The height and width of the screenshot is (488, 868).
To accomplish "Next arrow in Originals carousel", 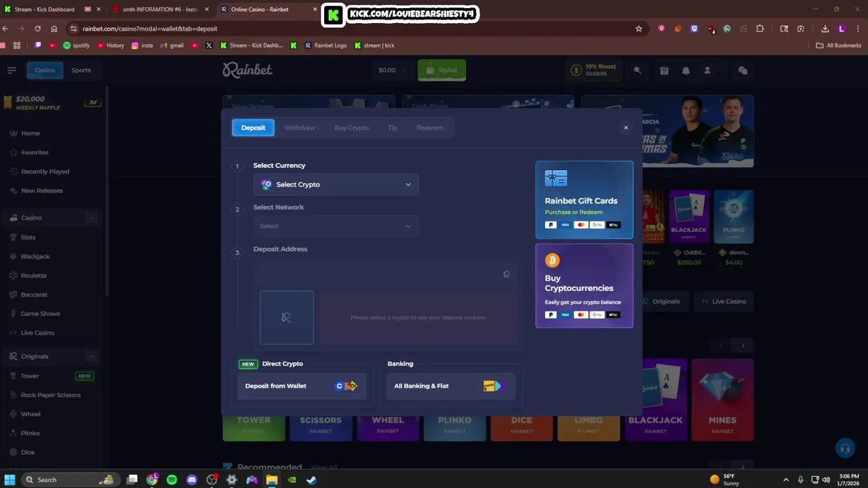I will (x=743, y=346).
